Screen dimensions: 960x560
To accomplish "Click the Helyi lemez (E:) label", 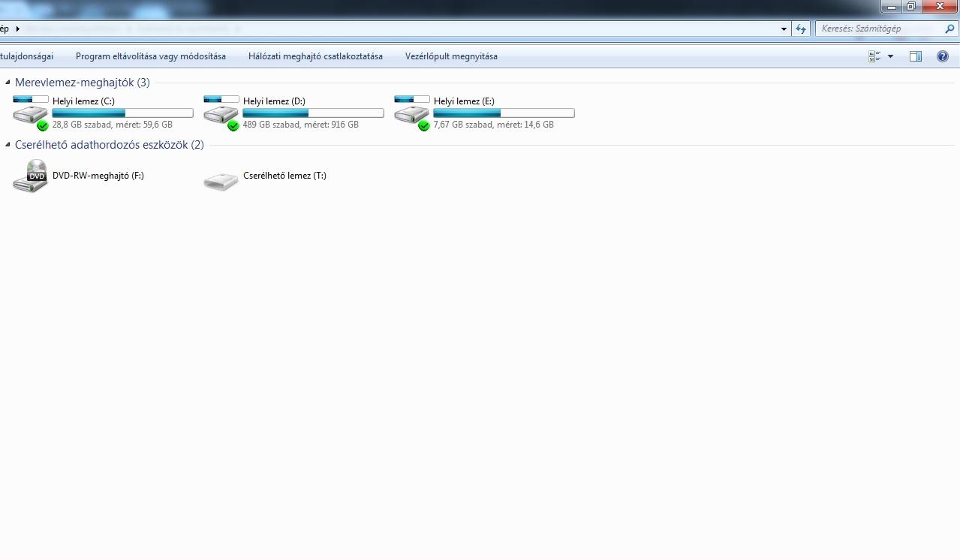I will point(464,101).
